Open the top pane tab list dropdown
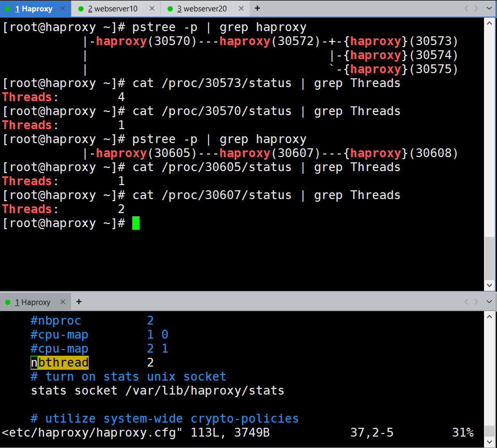This screenshot has width=497, height=448. [x=489, y=8]
